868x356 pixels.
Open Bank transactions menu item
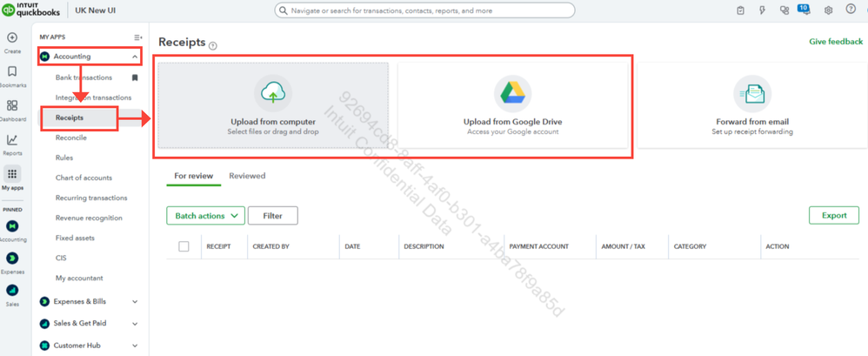click(83, 78)
